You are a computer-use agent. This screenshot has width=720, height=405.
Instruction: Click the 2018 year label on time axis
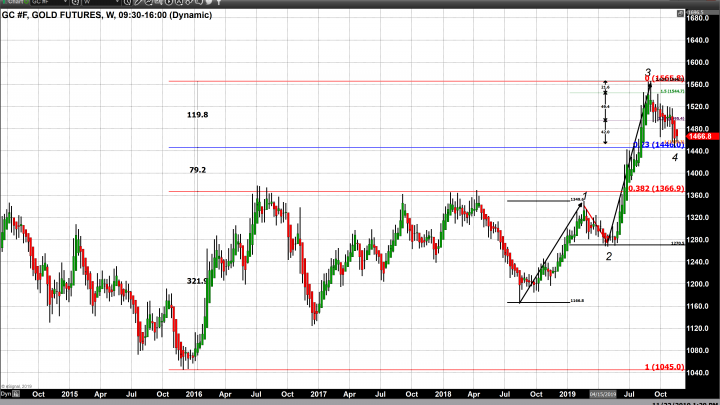(443, 394)
